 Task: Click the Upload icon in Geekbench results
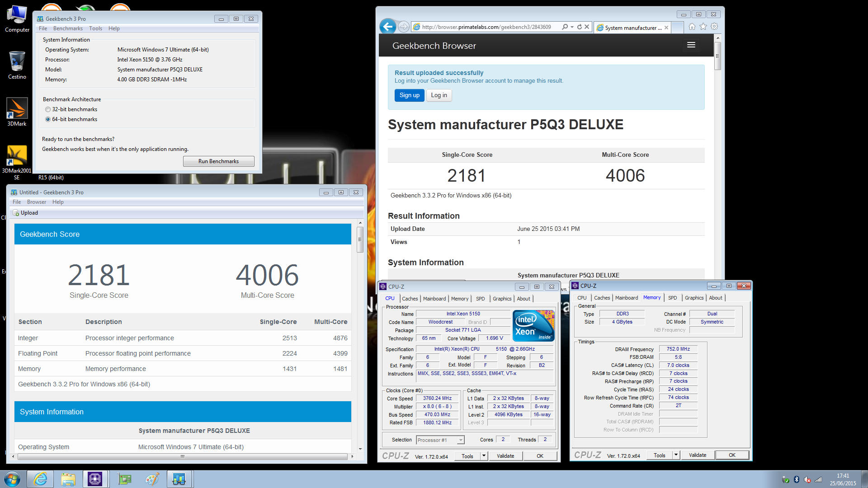point(16,213)
